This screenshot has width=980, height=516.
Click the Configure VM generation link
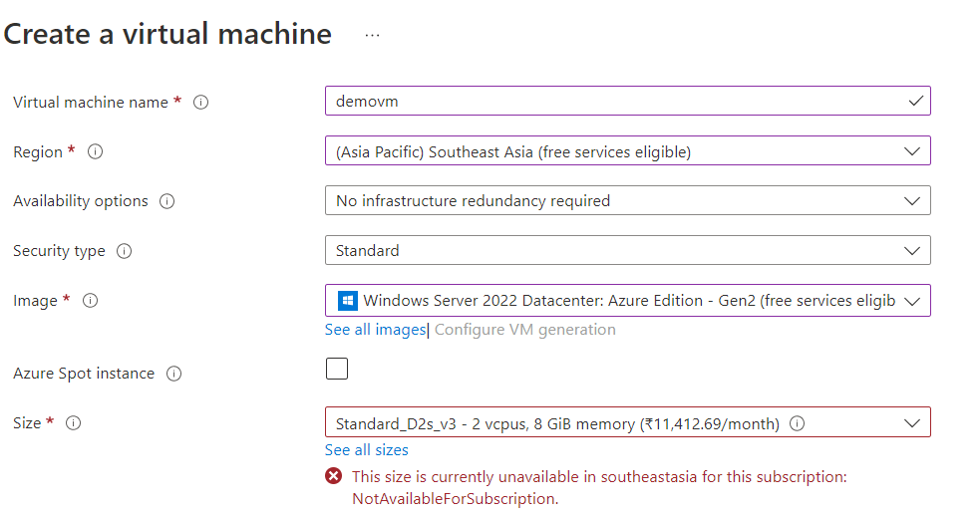point(525,330)
